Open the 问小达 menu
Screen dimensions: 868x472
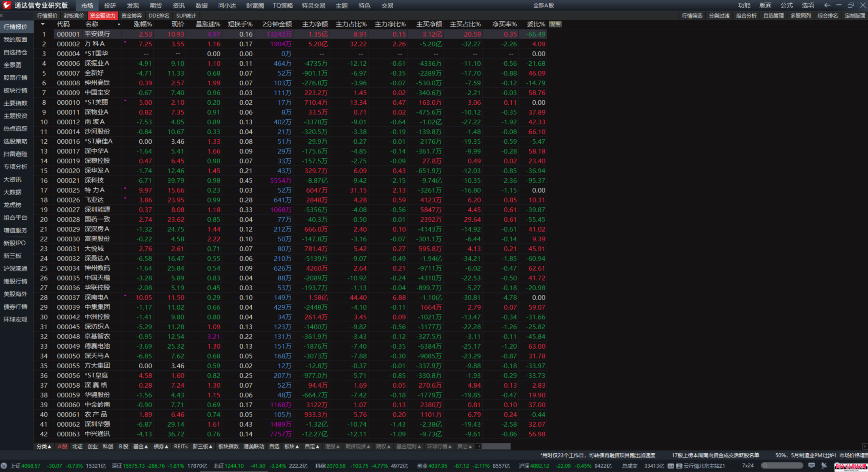227,5
